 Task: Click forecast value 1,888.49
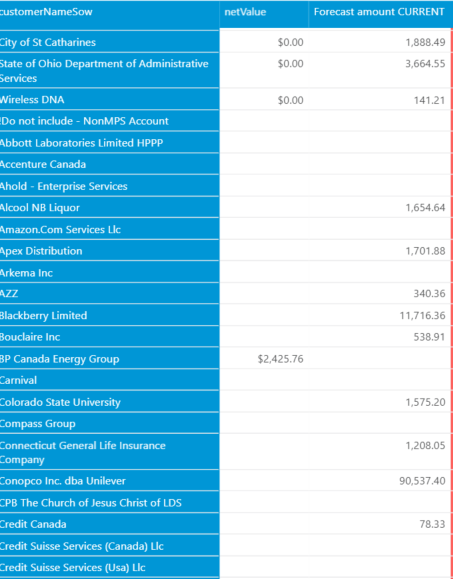pos(425,42)
